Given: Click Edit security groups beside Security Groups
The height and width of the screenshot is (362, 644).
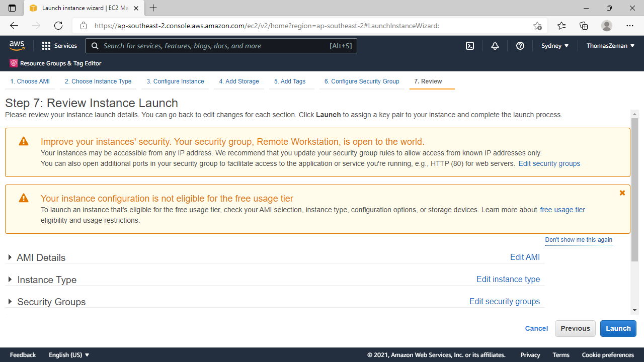Looking at the screenshot, I should [x=505, y=301].
